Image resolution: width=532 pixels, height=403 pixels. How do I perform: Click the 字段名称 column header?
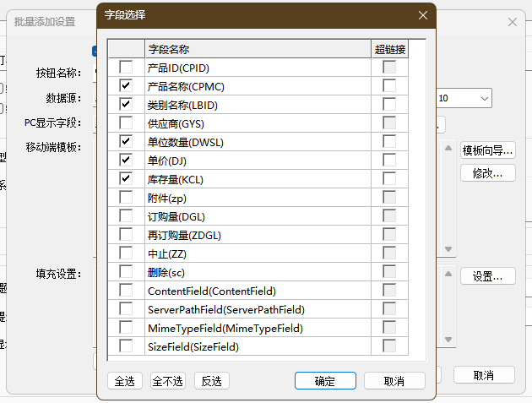[258, 49]
